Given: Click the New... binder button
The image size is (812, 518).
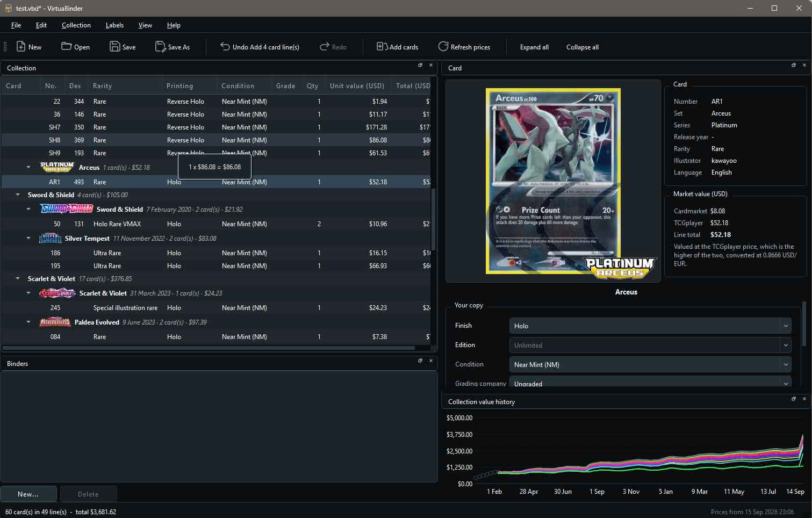Looking at the screenshot, I should pos(28,494).
